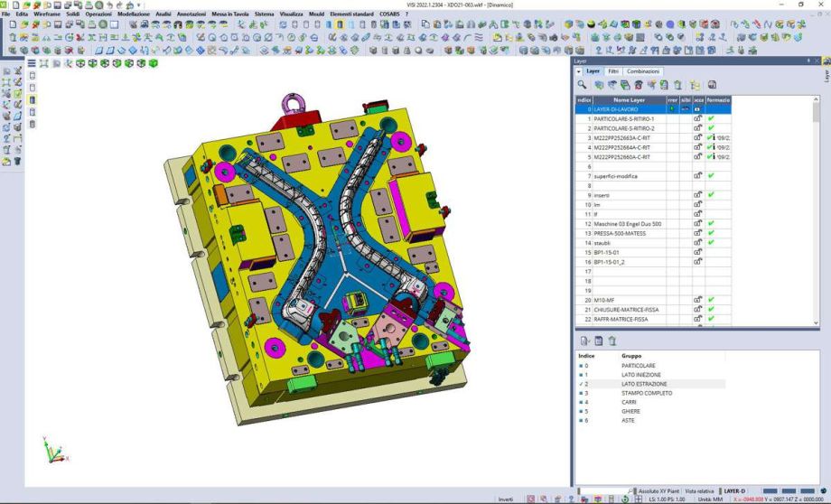Click the undo arrow in the title bar
The image size is (831, 504).
click(109, 5)
